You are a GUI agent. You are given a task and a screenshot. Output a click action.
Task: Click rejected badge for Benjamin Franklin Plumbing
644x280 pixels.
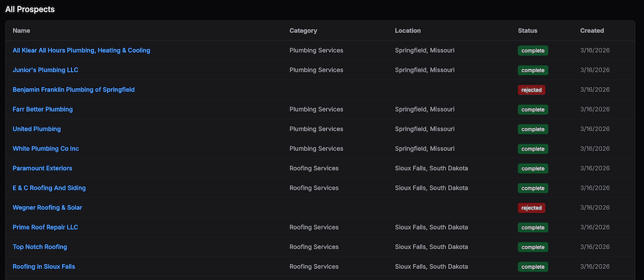point(531,90)
